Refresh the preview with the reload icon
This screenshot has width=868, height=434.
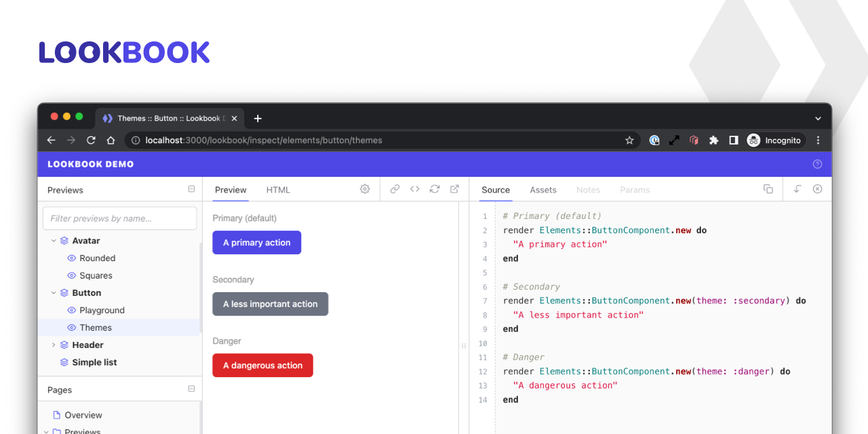pyautogui.click(x=435, y=189)
